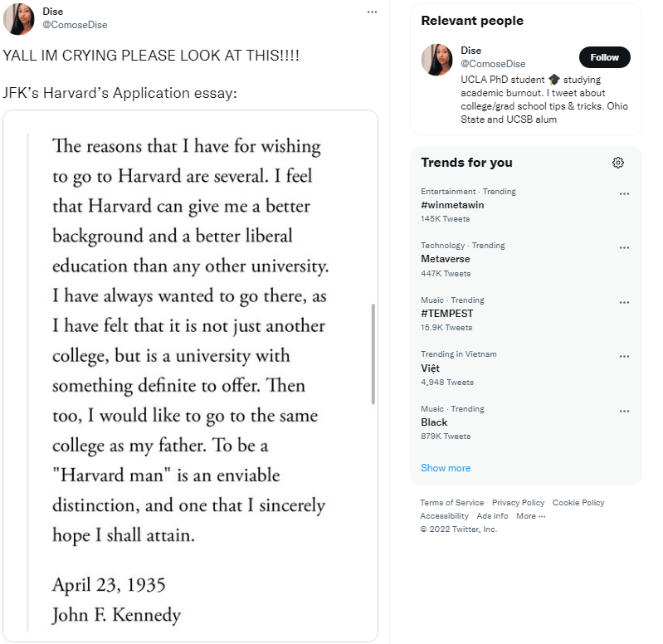663x644 pixels.
Task: Click Show more under trends
Action: click(446, 468)
